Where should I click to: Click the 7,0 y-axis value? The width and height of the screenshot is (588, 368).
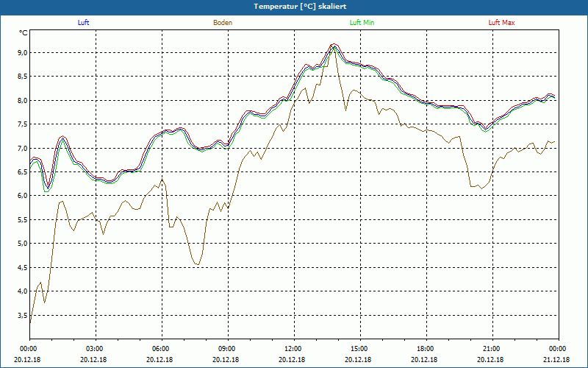(x=24, y=149)
